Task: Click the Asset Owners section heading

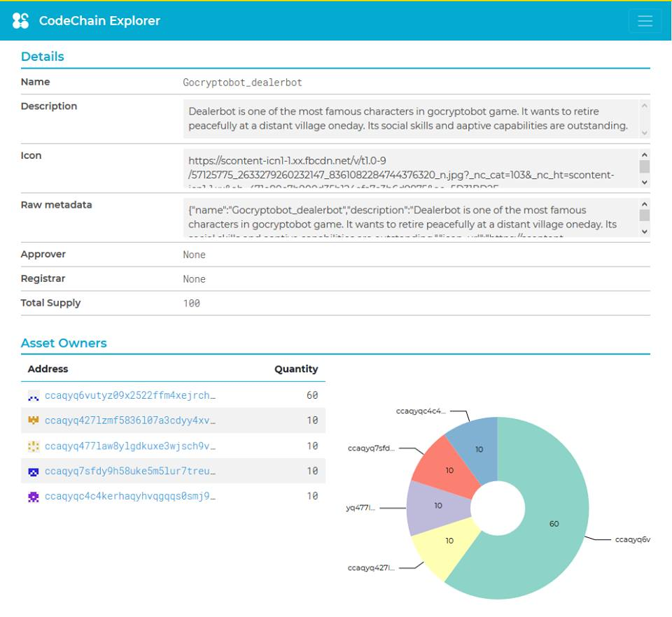Action: coord(64,343)
